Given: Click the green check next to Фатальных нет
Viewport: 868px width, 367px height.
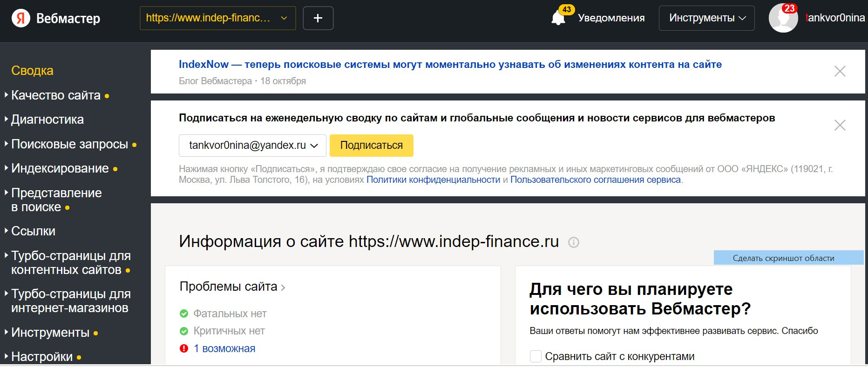Looking at the screenshot, I should (184, 314).
